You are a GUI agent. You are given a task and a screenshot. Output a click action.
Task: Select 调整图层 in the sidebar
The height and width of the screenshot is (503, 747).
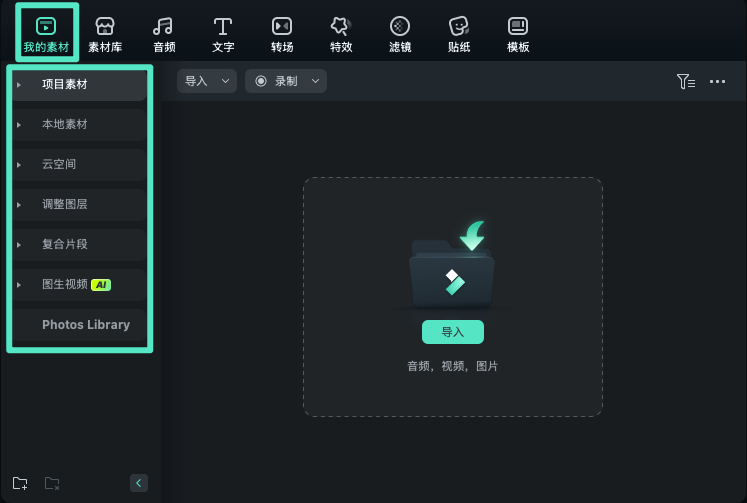pos(80,205)
